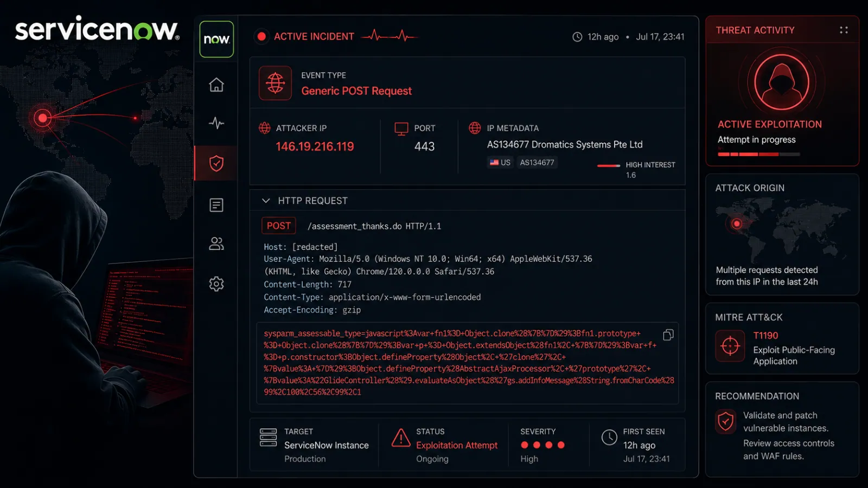Click the clock icon beside First Seen
Image resolution: width=868 pixels, height=488 pixels.
[x=609, y=437]
